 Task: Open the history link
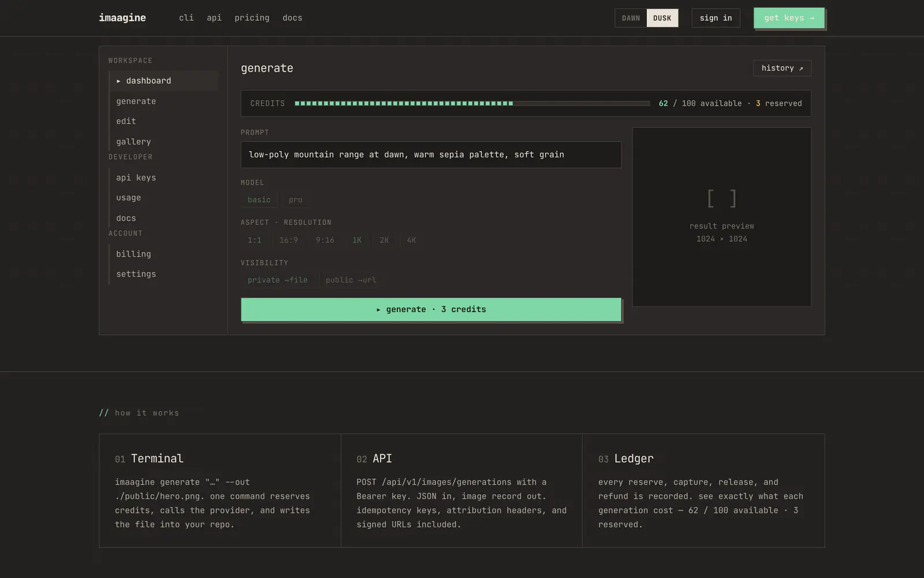click(x=782, y=68)
